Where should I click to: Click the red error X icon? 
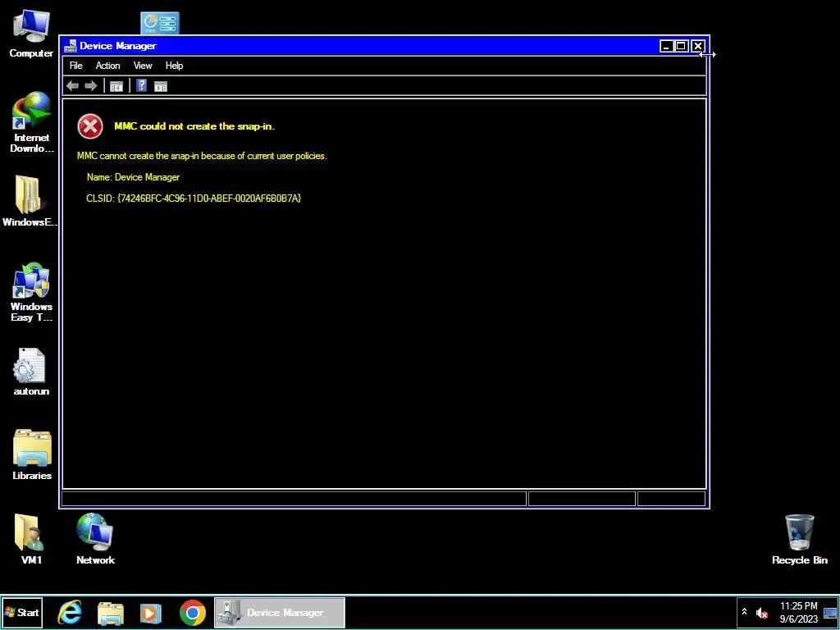[90, 126]
